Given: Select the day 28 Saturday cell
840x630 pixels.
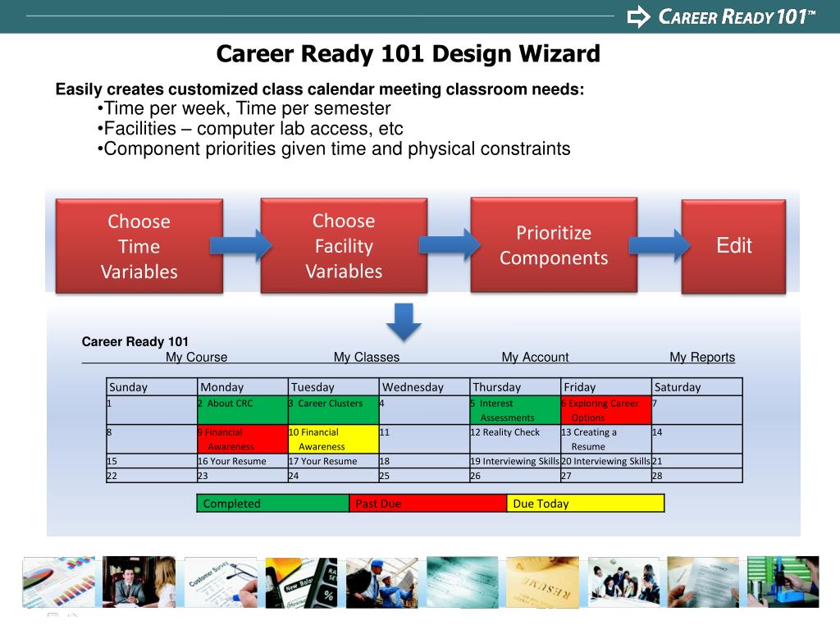Looking at the screenshot, I should click(697, 476).
